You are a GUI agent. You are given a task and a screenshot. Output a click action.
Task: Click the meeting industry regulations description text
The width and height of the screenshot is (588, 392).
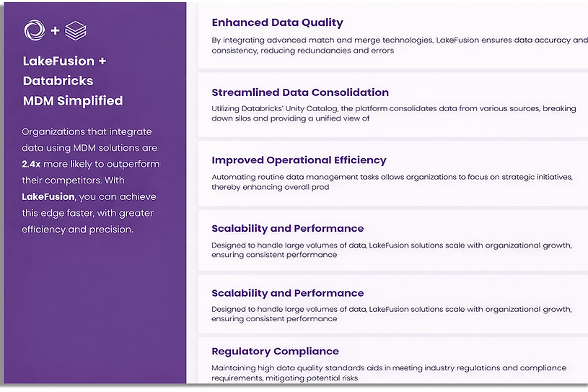point(389,373)
